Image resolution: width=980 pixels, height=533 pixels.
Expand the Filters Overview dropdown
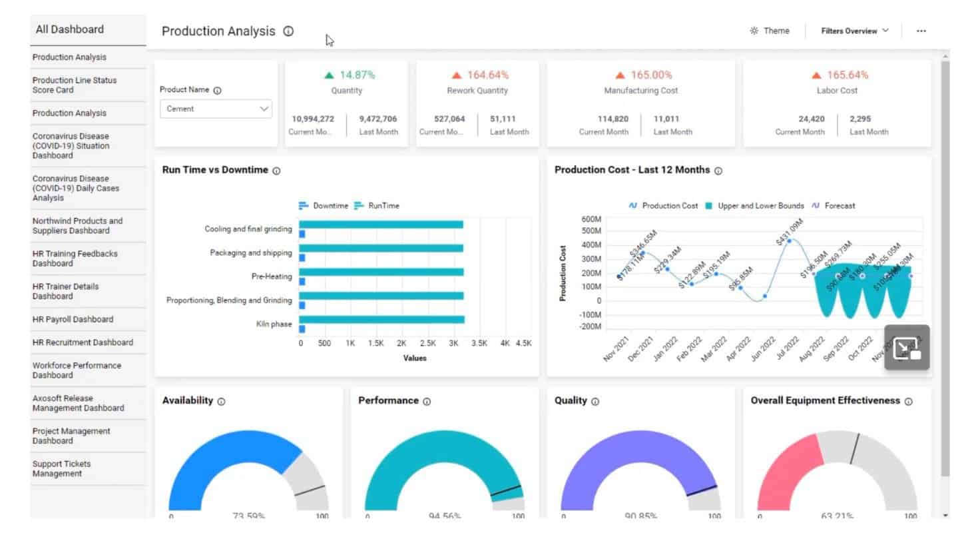pyautogui.click(x=853, y=31)
